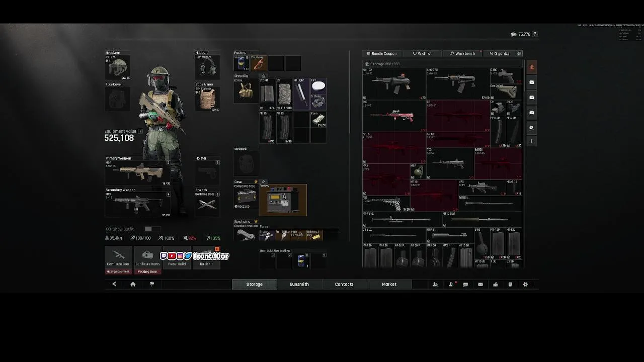The width and height of the screenshot is (644, 362).
Task: Select the first storage case in sidebar
Action: [x=532, y=82]
